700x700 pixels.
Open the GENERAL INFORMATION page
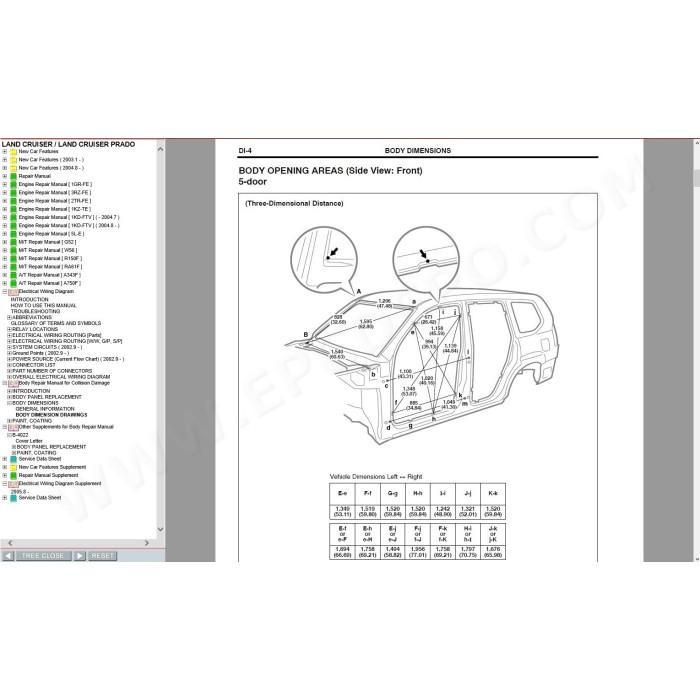coord(45,409)
